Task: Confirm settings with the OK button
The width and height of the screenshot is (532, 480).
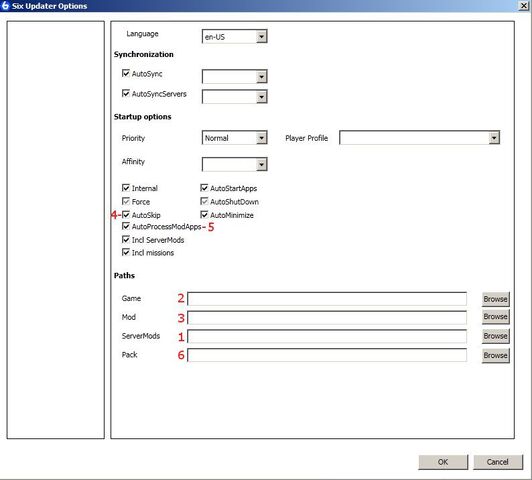Action: (x=443, y=462)
